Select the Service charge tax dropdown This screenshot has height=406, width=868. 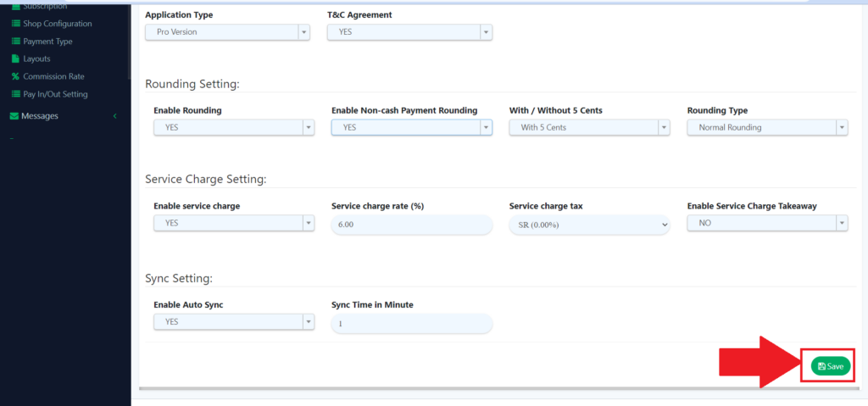point(589,225)
